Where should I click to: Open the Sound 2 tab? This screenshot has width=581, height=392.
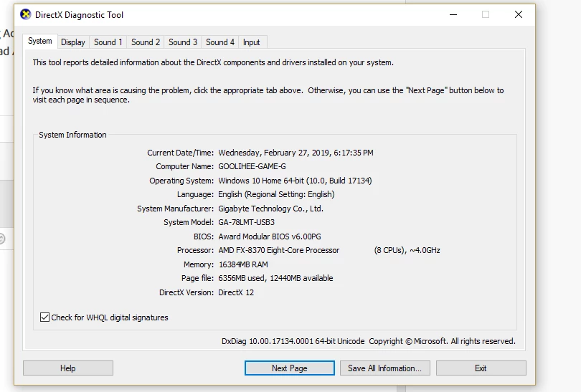[x=146, y=42]
